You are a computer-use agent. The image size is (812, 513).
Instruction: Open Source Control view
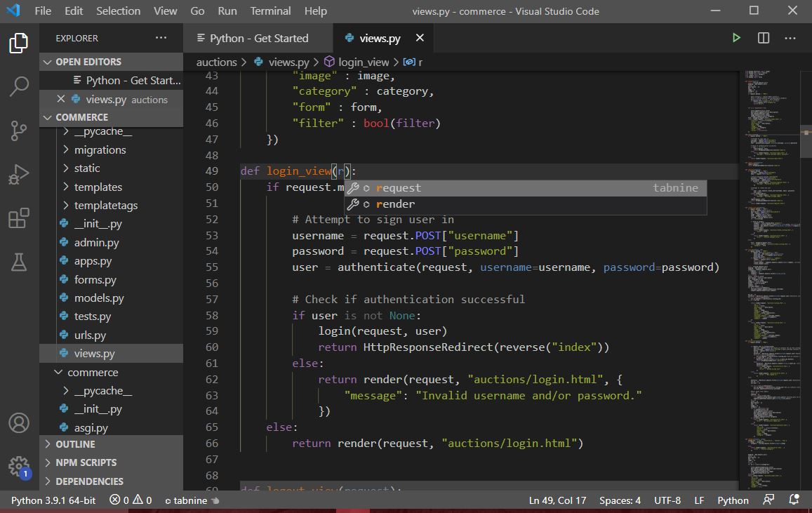(x=19, y=131)
